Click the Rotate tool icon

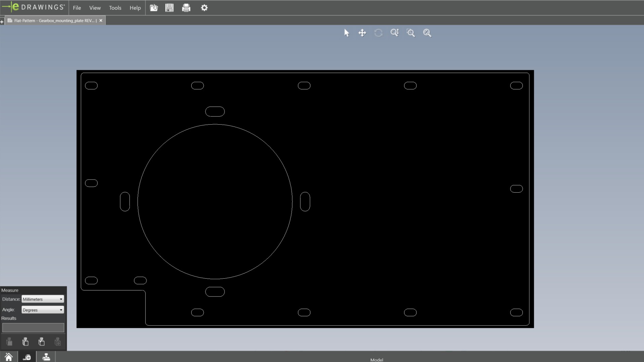378,33
